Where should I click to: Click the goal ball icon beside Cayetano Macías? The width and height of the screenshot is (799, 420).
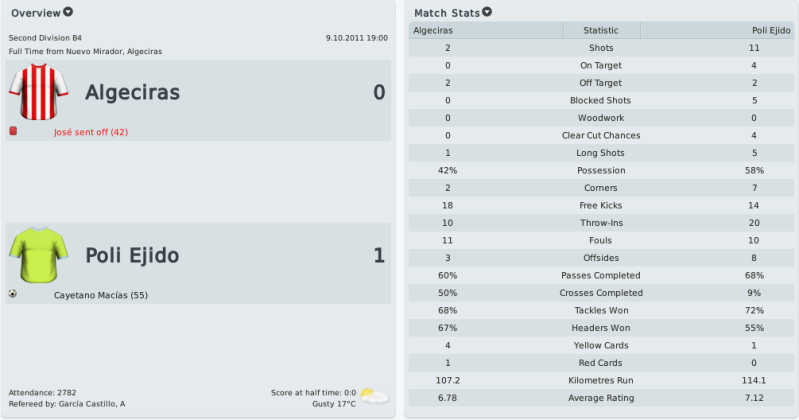pos(13,294)
